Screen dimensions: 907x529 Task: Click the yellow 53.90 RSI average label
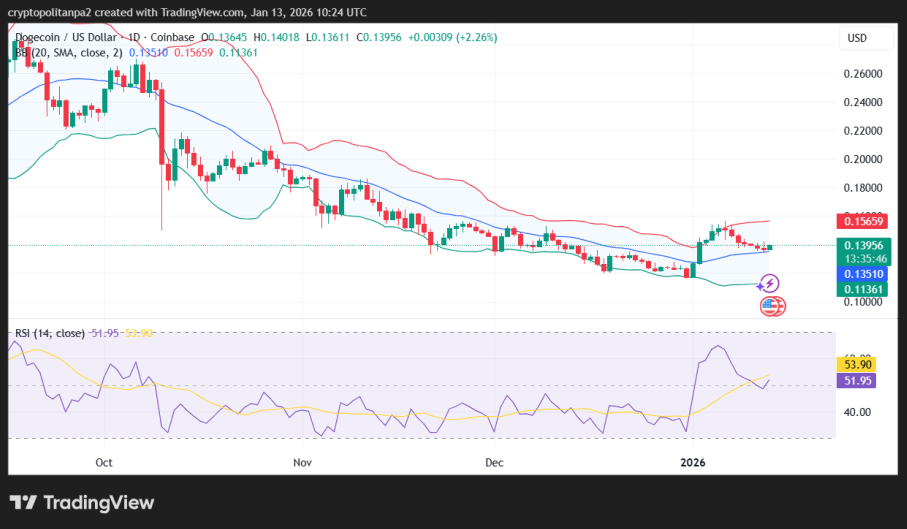855,367
